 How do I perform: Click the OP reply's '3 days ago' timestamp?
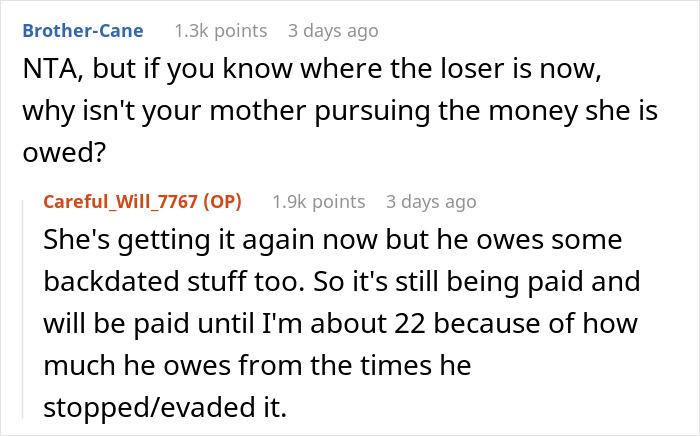pos(431,202)
